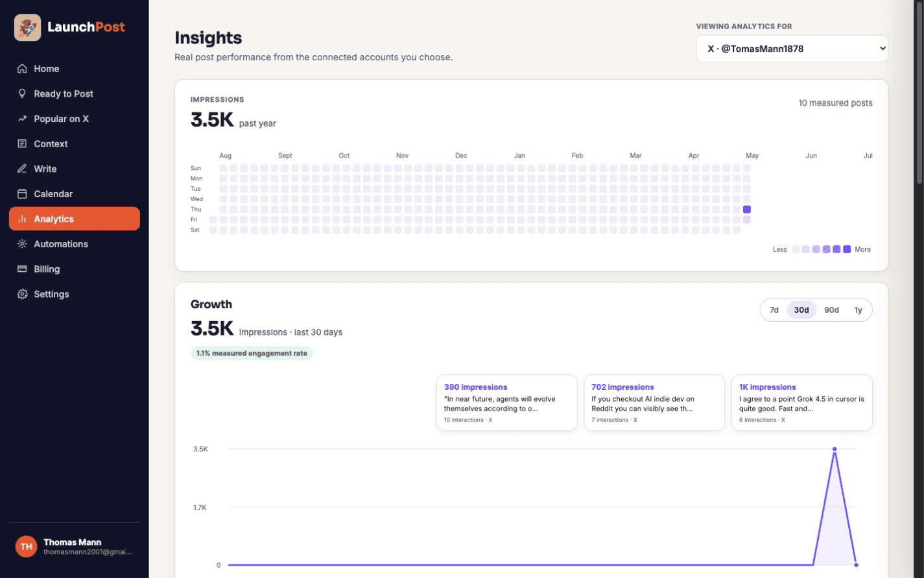Switch growth range to 90d
The width and height of the screenshot is (924, 578).
[x=831, y=310]
